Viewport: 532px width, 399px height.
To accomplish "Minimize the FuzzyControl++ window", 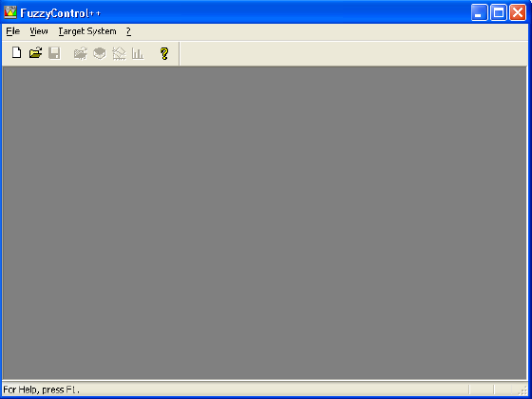I will pos(479,12).
